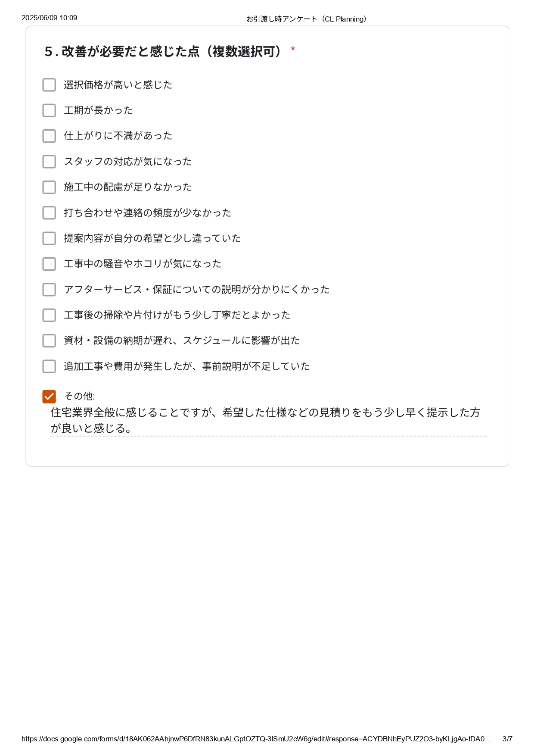Click the red required asterisk by question 5
The image size is (534, 756).
tap(293, 50)
